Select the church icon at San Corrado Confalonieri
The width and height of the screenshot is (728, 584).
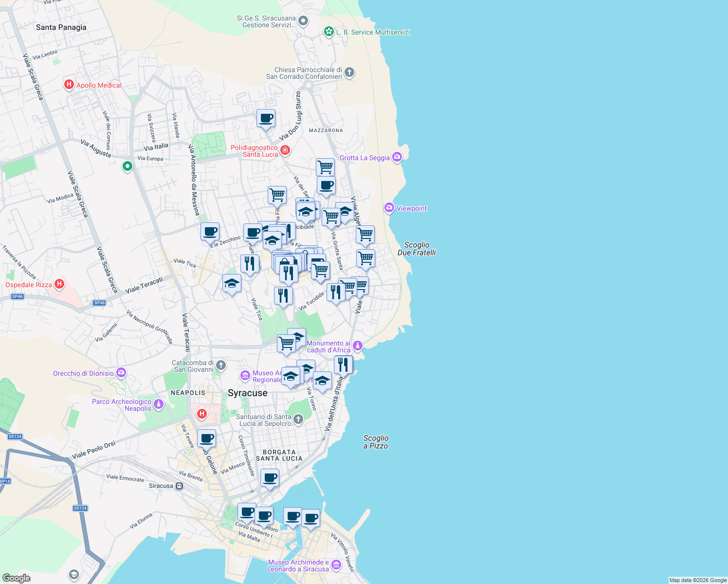348,72
